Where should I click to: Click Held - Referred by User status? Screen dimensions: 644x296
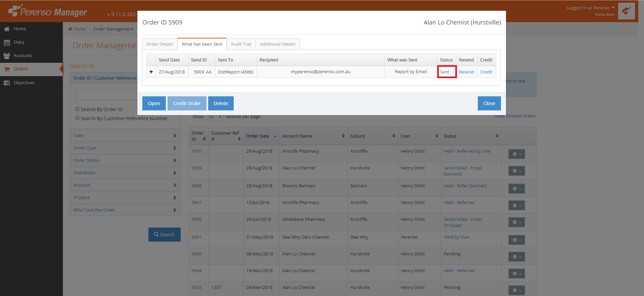467,151
